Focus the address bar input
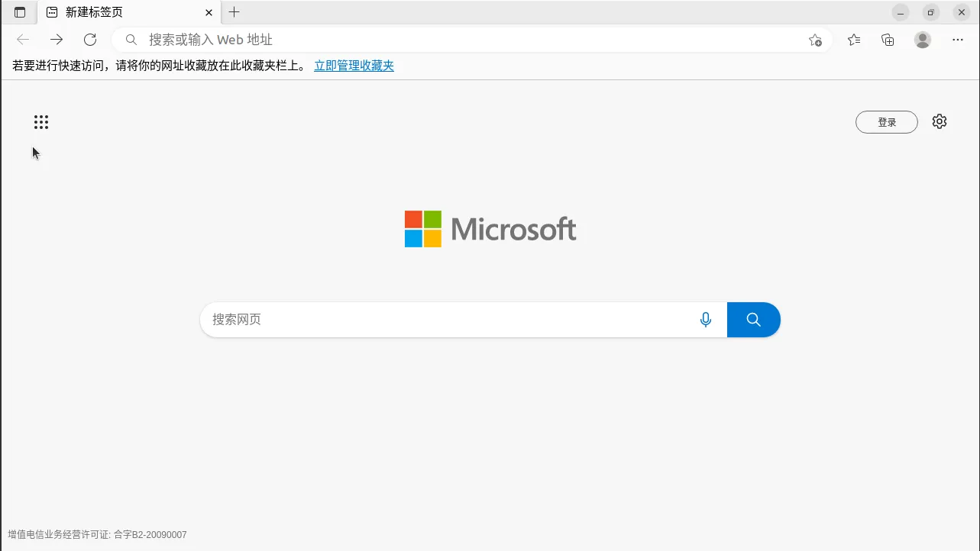The image size is (980, 551). [474, 40]
